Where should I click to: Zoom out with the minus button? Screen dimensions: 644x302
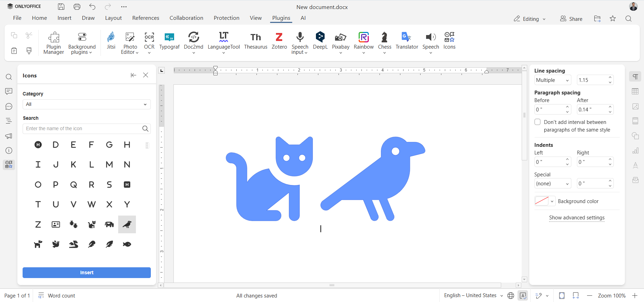(589, 295)
